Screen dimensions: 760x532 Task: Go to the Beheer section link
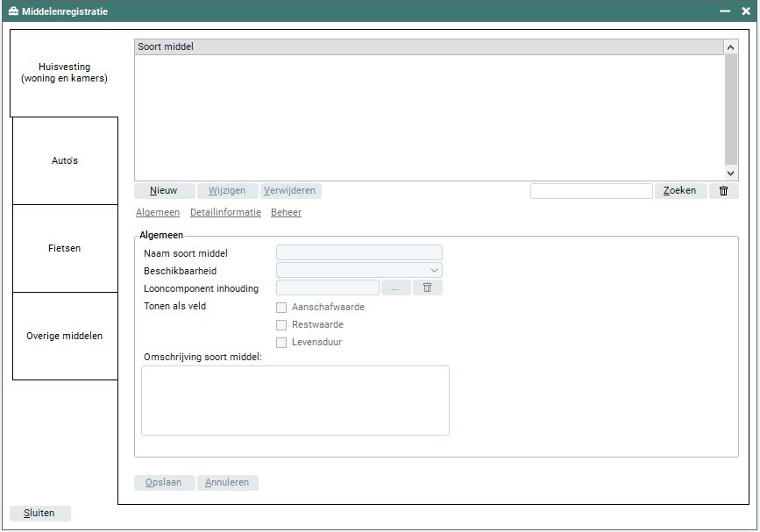286,213
